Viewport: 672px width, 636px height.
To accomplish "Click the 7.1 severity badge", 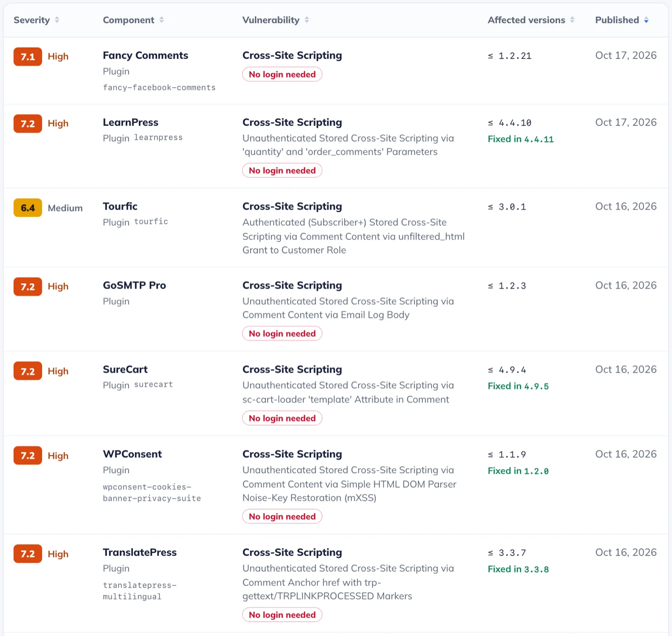I will pyautogui.click(x=28, y=57).
